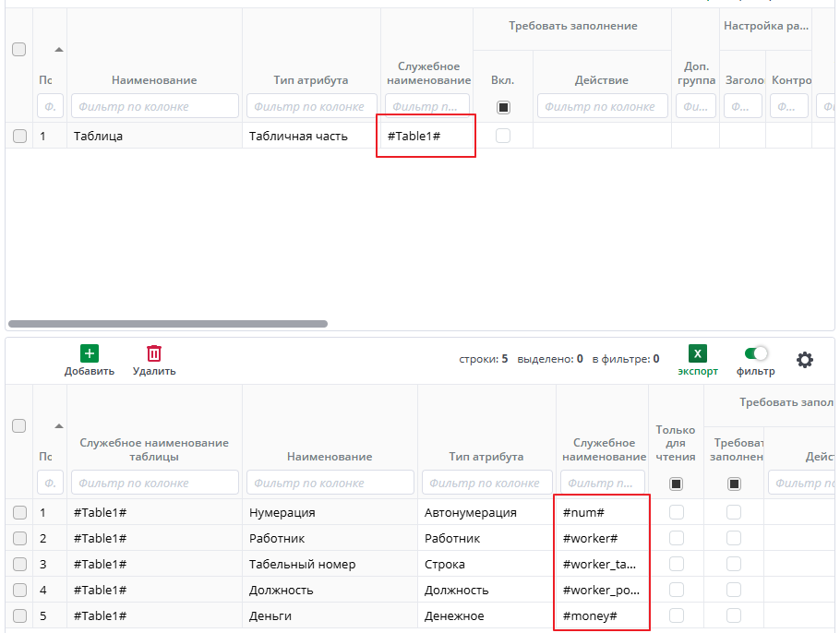Image resolution: width=840 pixels, height=633 pixels.
Task: Click the Тип атрибута column header in upper table
Action: (x=311, y=80)
